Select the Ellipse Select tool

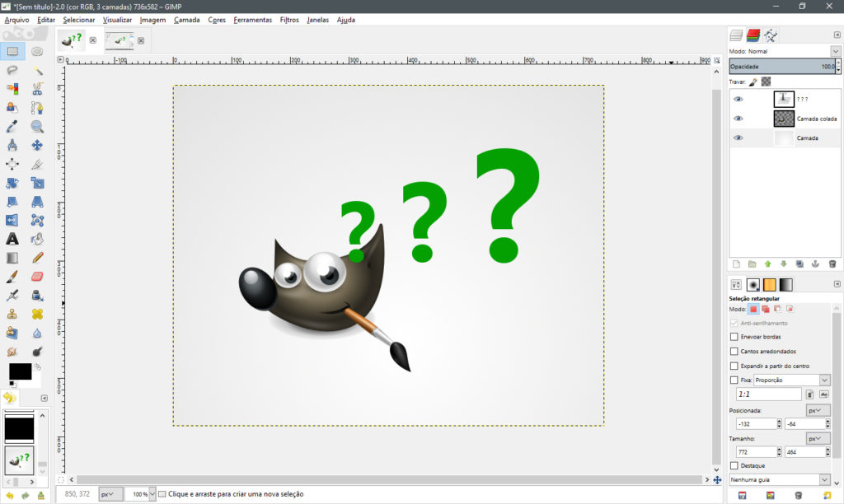(37, 51)
